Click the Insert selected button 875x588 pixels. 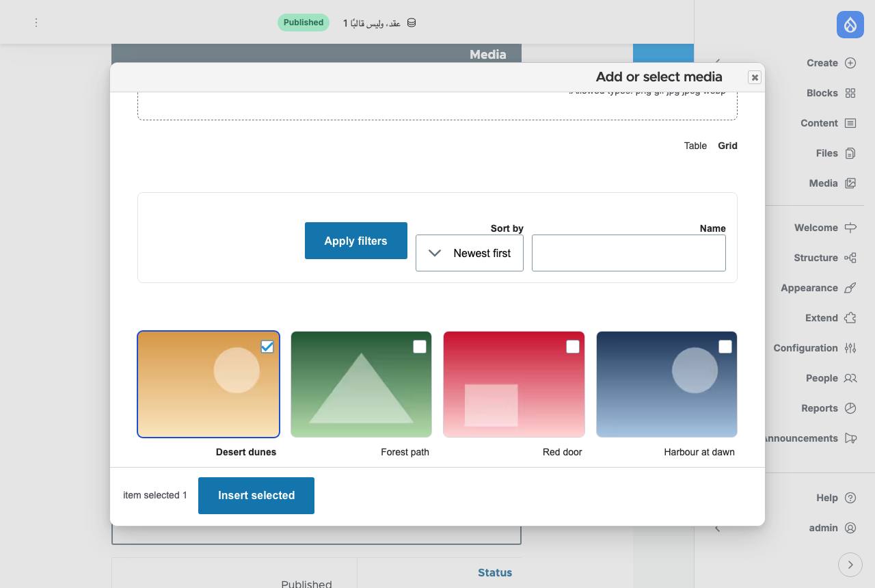pyautogui.click(x=256, y=496)
